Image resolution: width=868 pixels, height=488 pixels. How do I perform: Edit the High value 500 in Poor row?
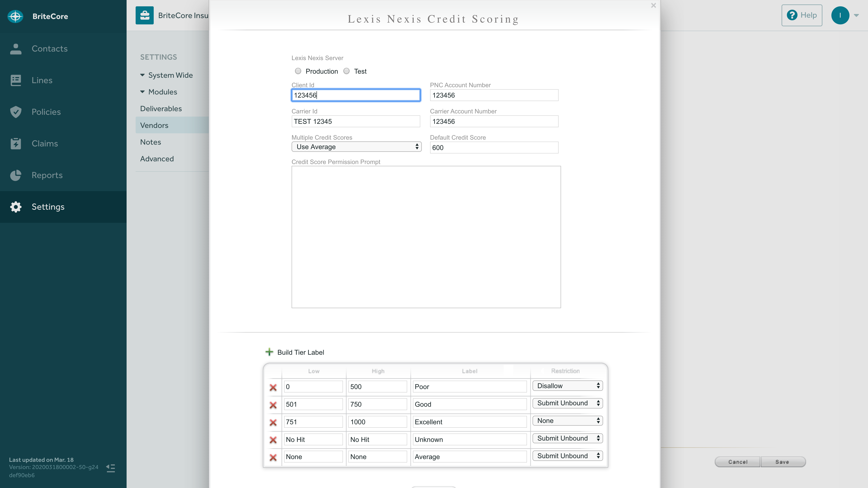pos(377,387)
